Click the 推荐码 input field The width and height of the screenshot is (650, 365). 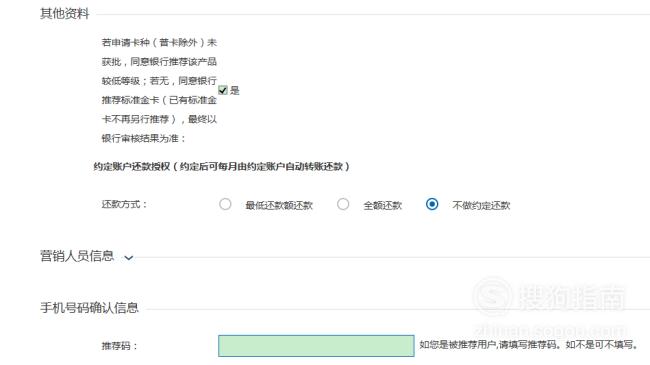(x=316, y=346)
